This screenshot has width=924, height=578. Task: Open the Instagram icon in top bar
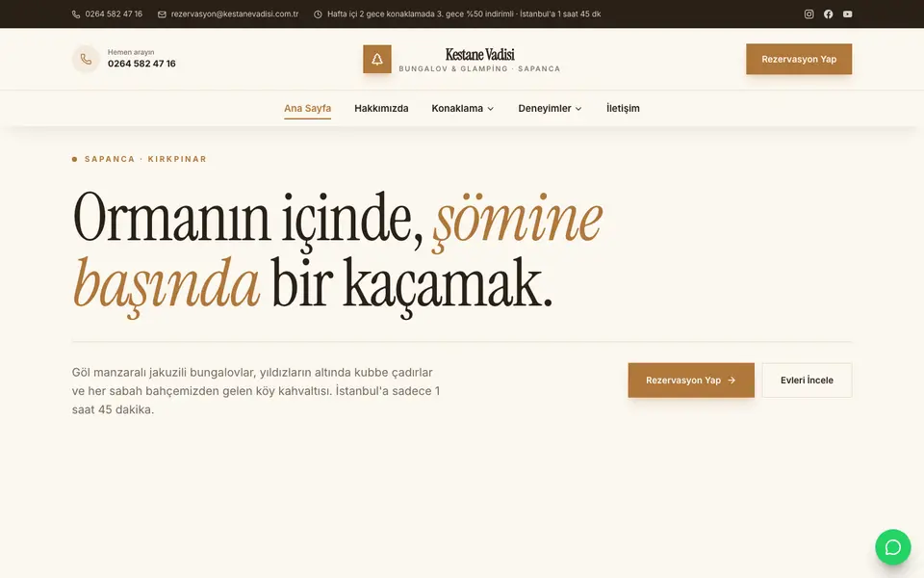tap(809, 14)
